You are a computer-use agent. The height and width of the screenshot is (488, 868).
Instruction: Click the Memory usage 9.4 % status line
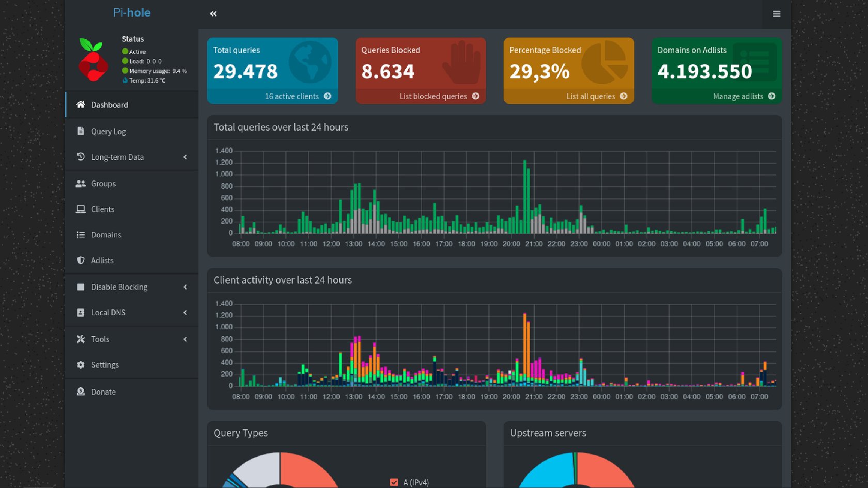pyautogui.click(x=154, y=71)
